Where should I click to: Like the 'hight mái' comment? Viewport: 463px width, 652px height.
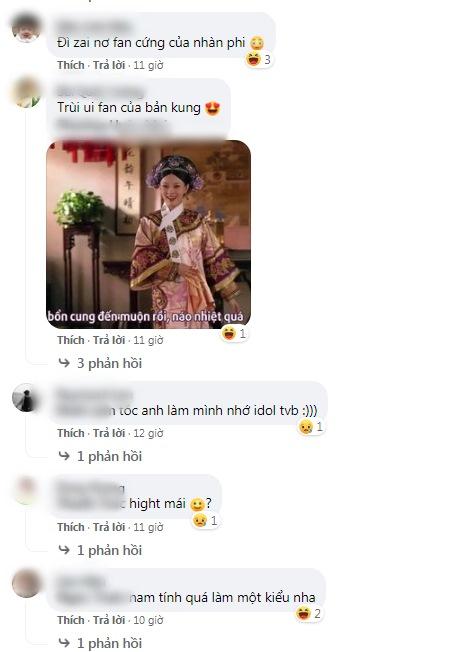(71, 527)
